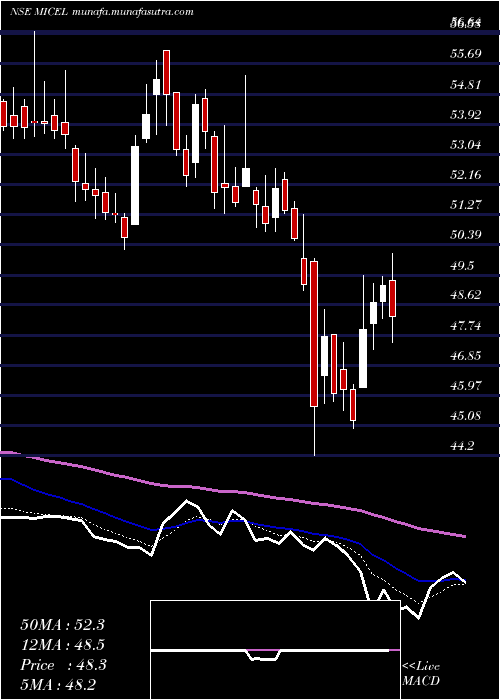
Task: Select the 51.27 price axis label
Action: (x=466, y=205)
